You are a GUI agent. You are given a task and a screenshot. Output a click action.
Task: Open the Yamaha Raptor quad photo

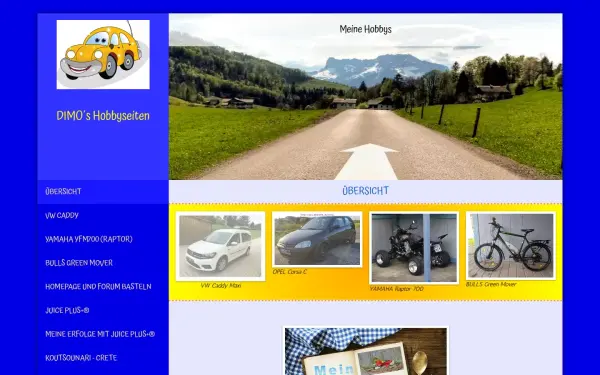[x=414, y=248]
